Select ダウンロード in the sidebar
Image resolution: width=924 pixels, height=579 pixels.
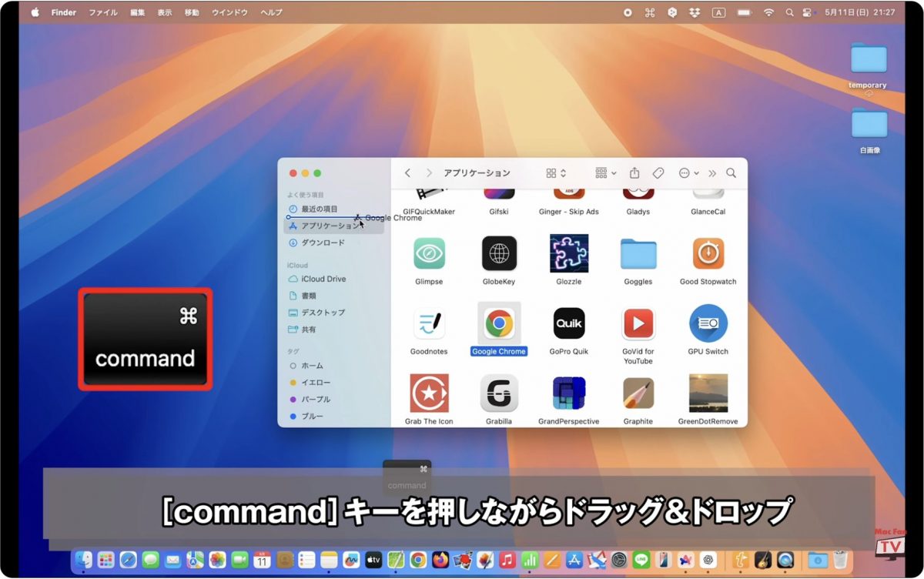click(x=334, y=243)
